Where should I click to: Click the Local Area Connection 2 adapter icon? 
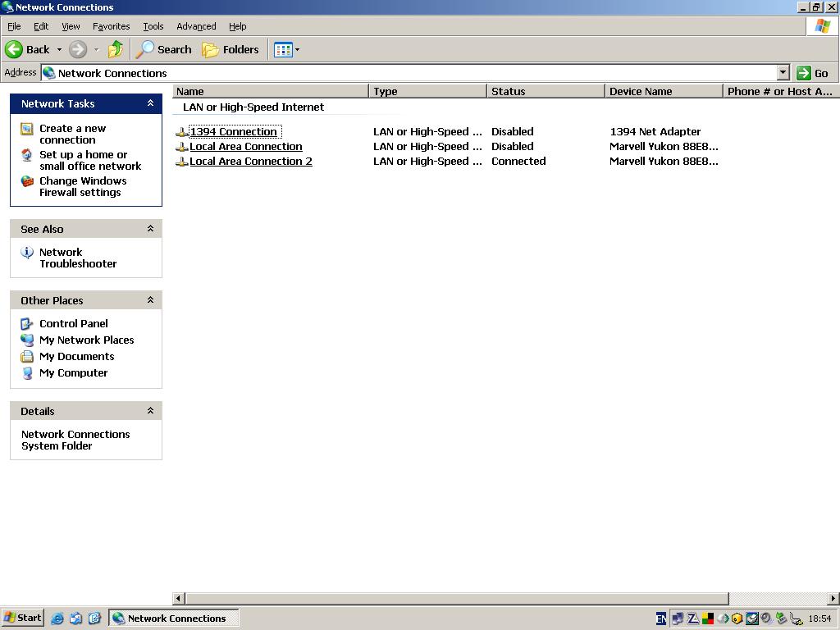click(x=181, y=162)
